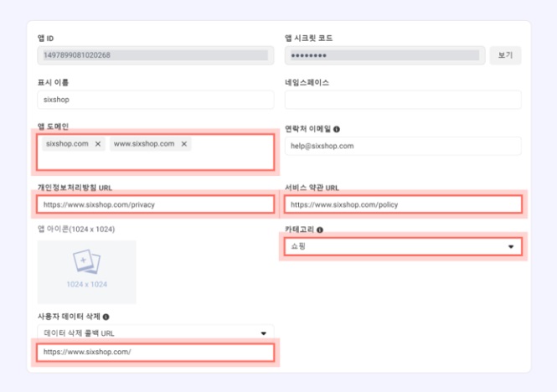Remove the sixshop.com domain chip
The width and height of the screenshot is (557, 392).
(98, 144)
